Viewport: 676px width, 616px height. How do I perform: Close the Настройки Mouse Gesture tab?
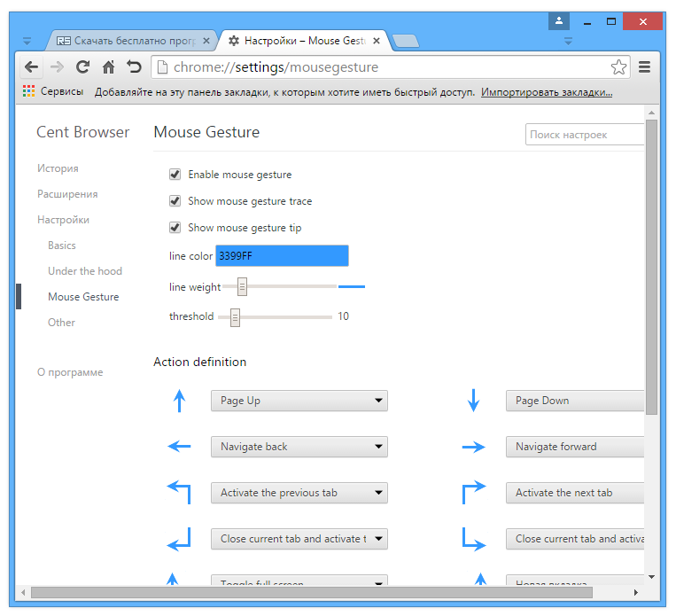click(377, 41)
